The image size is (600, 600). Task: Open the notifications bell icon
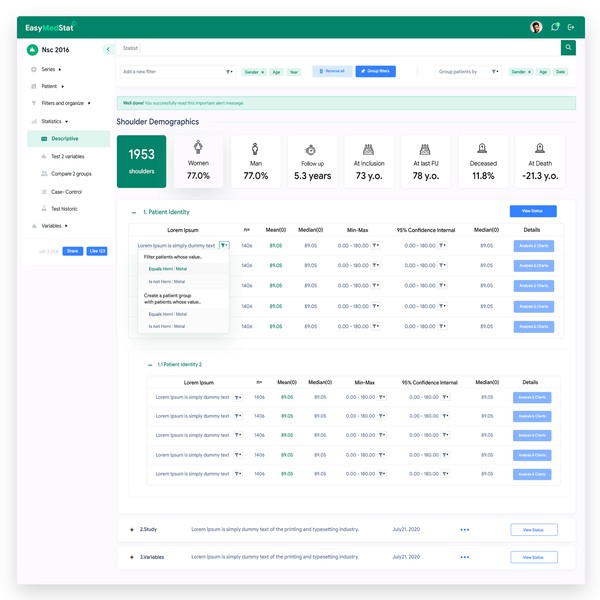click(555, 27)
